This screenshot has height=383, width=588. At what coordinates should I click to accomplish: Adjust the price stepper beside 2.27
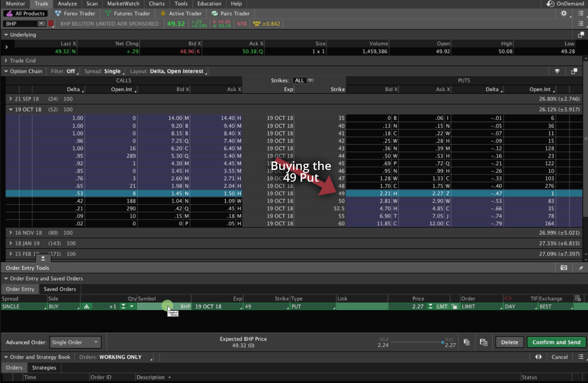430,307
